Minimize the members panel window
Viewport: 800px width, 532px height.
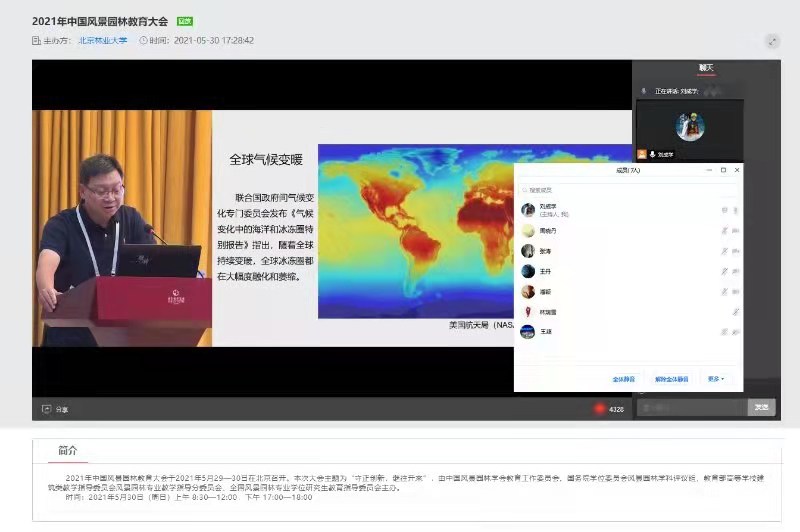[709, 170]
